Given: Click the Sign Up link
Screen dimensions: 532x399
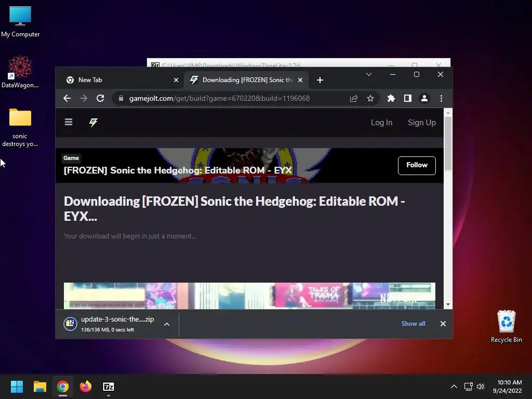Looking at the screenshot, I should [x=422, y=123].
